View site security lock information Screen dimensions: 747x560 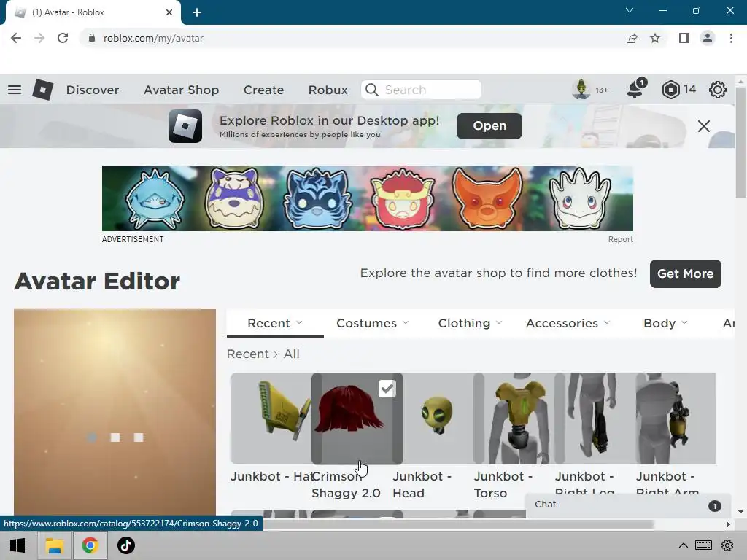(x=92, y=38)
